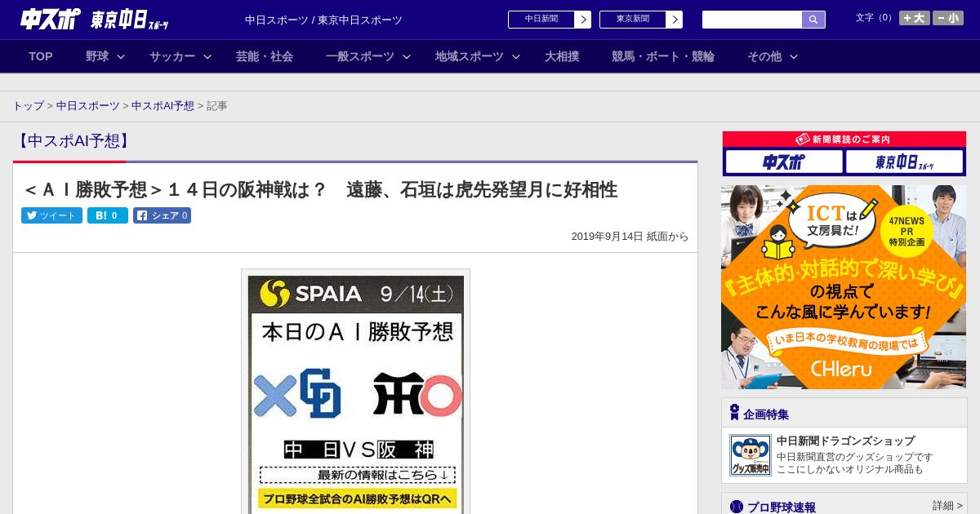Open the 地域スポーツ menu
The image size is (980, 514).
[470, 56]
